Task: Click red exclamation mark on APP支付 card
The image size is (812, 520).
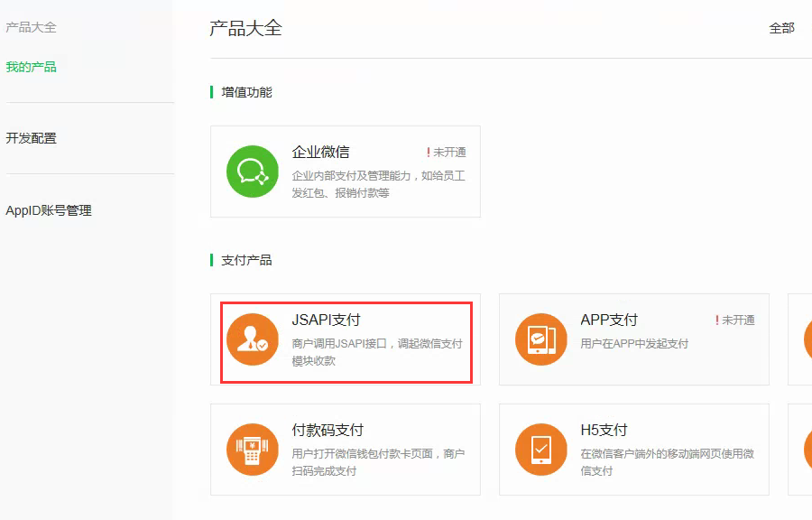Action: coord(717,320)
